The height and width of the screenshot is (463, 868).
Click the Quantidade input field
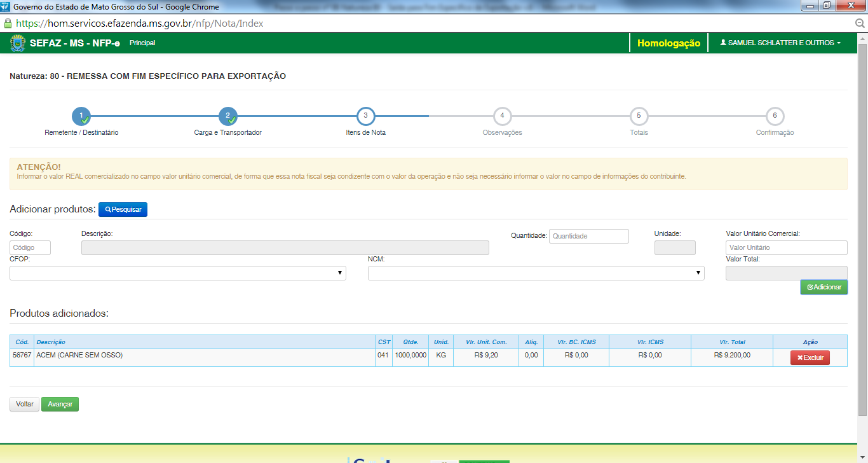589,236
